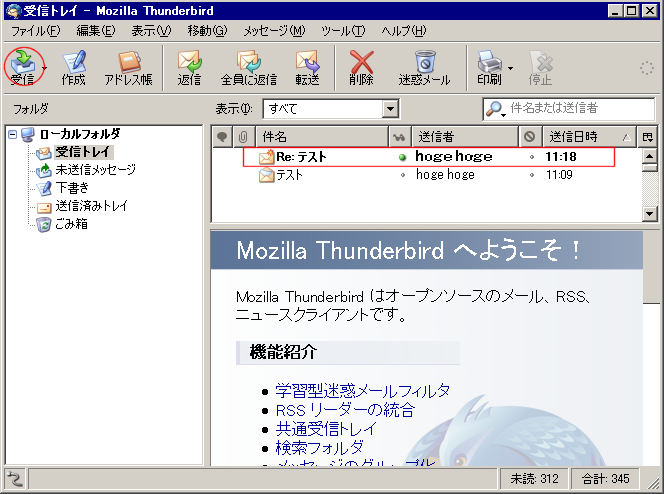Toggle read status dot on Re: テスト row
664x494 pixels.
pyautogui.click(x=402, y=157)
